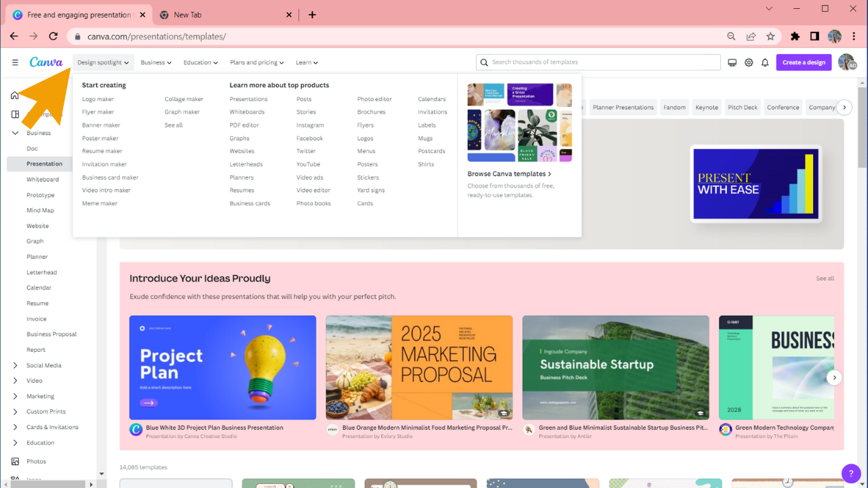Open the Business dropdown menu
This screenshot has height=488, width=868.
(156, 62)
